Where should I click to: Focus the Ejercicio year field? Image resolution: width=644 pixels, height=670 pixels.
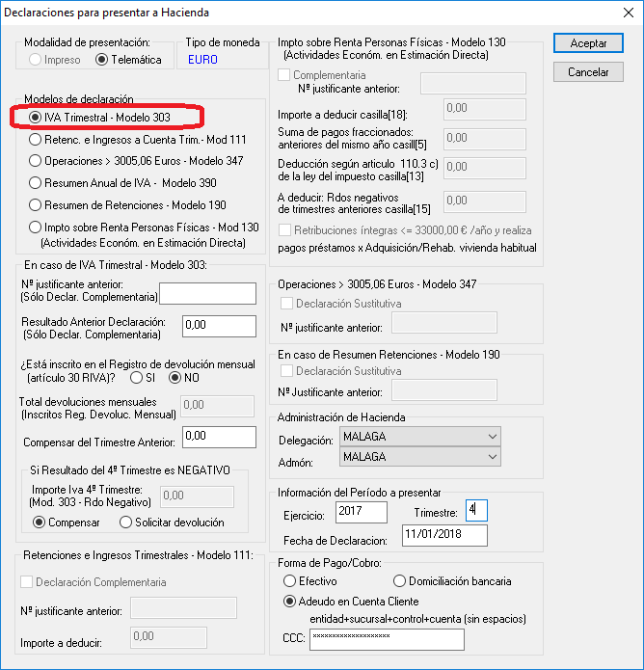click(362, 512)
